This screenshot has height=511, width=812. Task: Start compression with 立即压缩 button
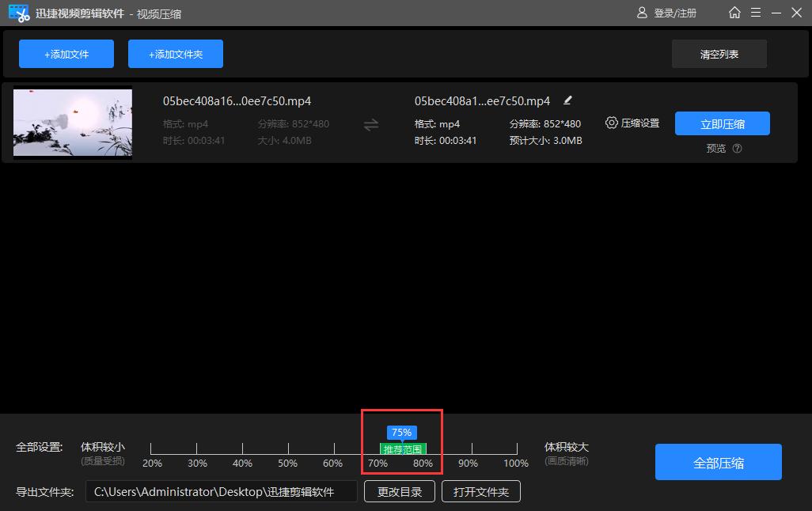tap(722, 123)
